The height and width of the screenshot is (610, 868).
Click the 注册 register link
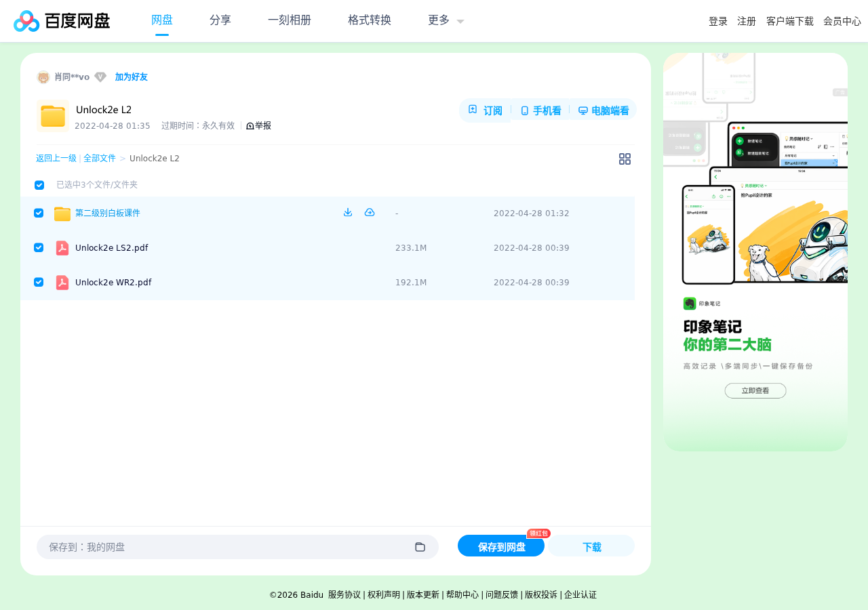pos(747,21)
